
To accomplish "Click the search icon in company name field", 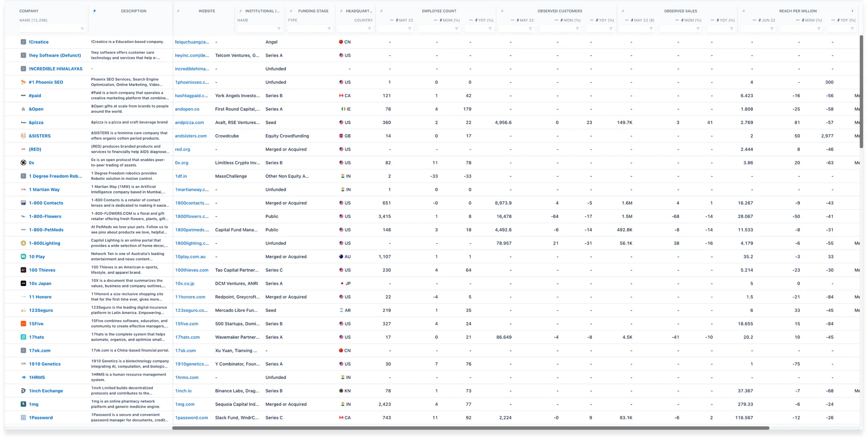I will (82, 29).
